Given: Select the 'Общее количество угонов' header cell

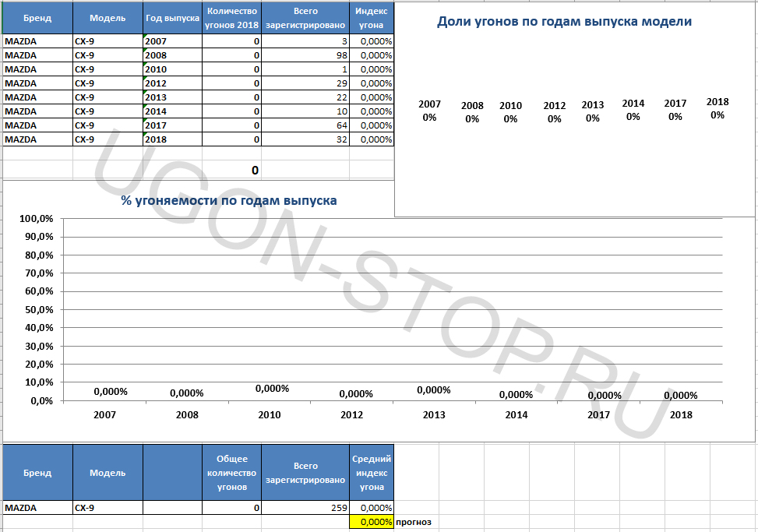Looking at the screenshot, I should point(231,473).
